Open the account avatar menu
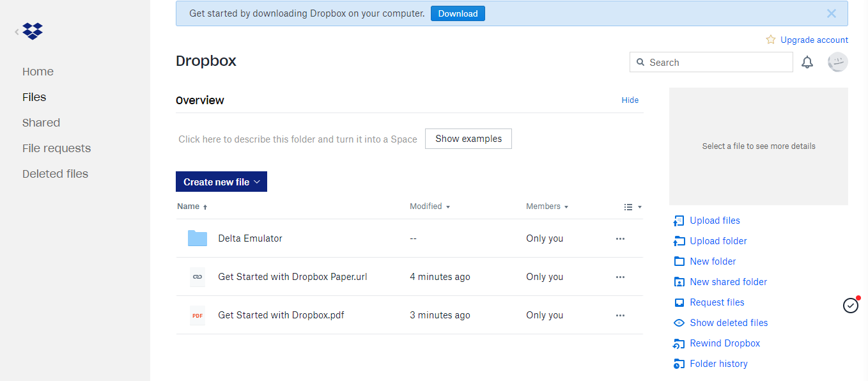 tap(837, 62)
